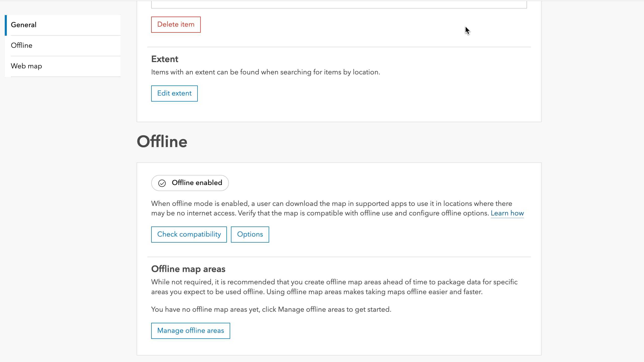This screenshot has height=362, width=644.
Task: Click the Delete item button
Action: [x=176, y=24]
